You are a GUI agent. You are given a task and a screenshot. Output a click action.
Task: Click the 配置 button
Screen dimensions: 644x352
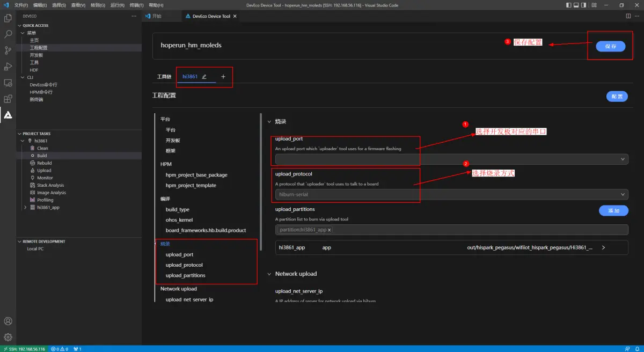click(x=617, y=97)
